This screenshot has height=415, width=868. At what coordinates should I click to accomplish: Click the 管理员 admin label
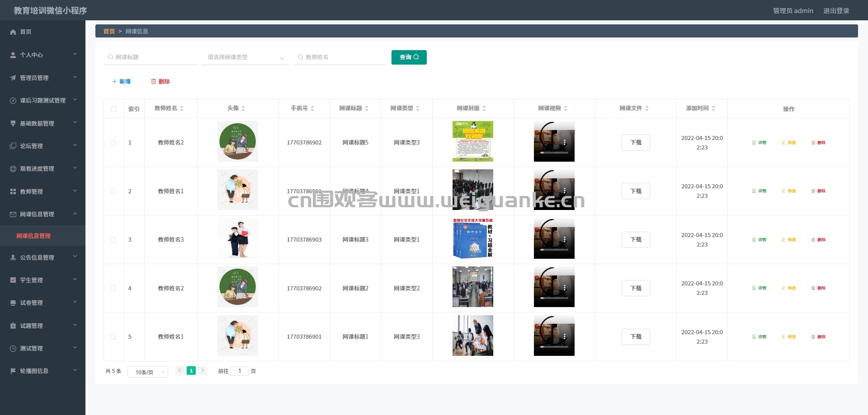click(793, 10)
